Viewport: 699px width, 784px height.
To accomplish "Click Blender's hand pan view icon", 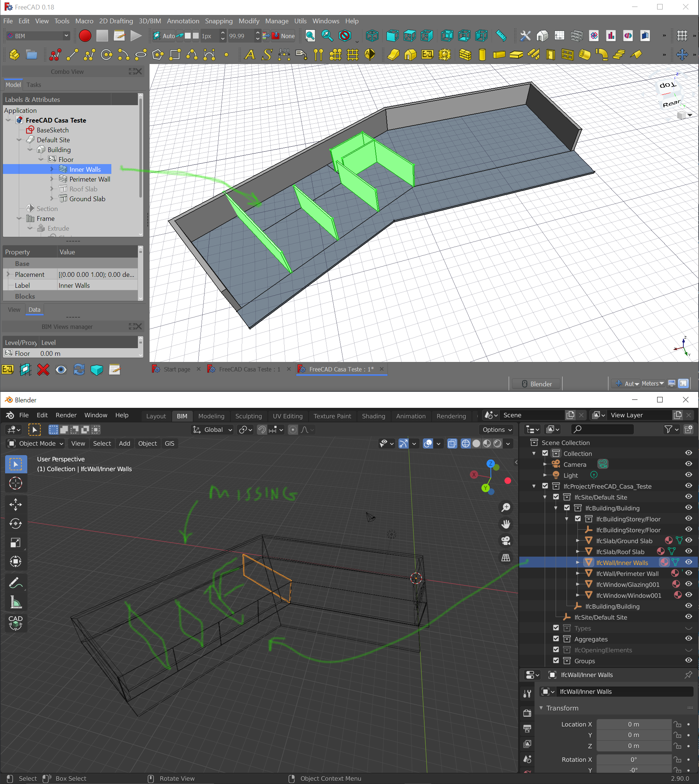I will (506, 524).
